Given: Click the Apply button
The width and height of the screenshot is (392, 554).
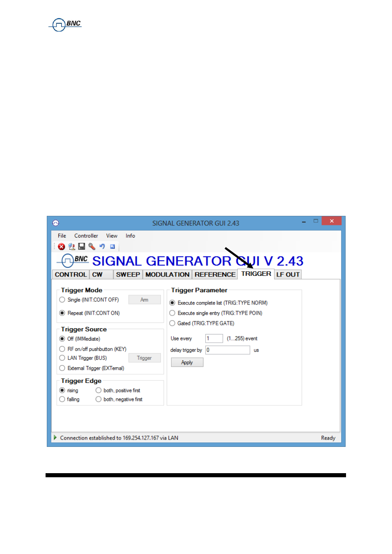Looking at the screenshot, I should click(187, 362).
